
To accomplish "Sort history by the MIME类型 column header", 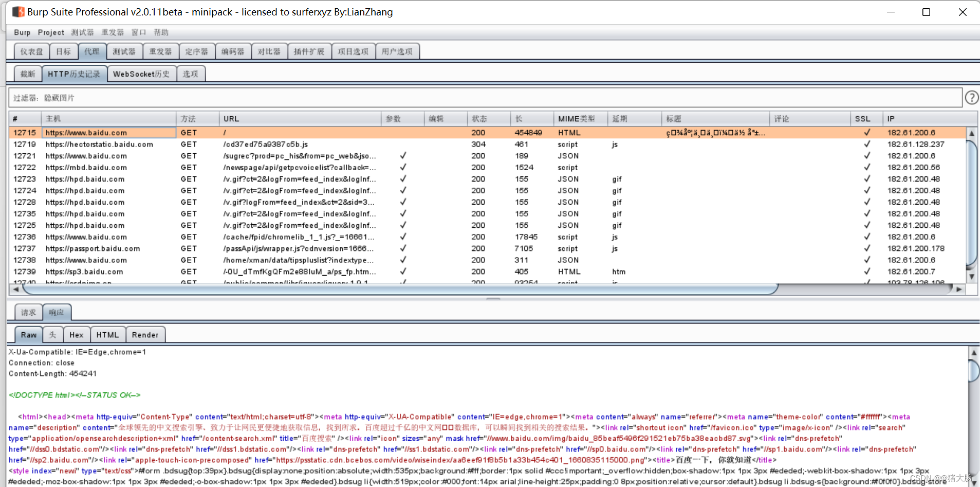I will (x=581, y=119).
